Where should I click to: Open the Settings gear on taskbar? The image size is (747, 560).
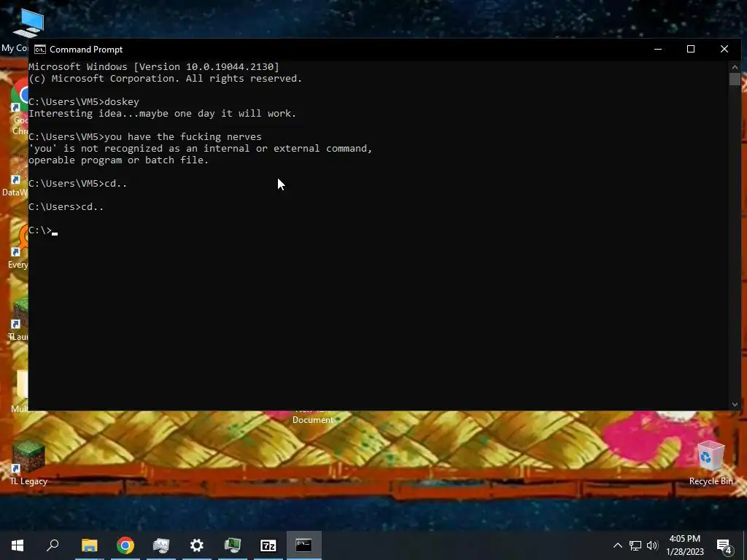point(197,545)
